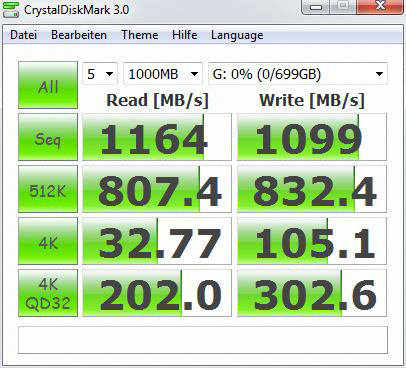Open the Datei menu

23,35
